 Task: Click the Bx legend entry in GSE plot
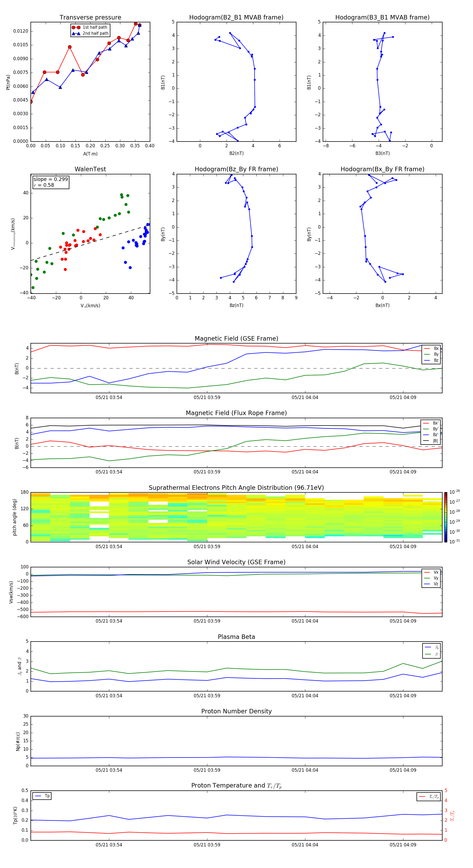pos(431,349)
